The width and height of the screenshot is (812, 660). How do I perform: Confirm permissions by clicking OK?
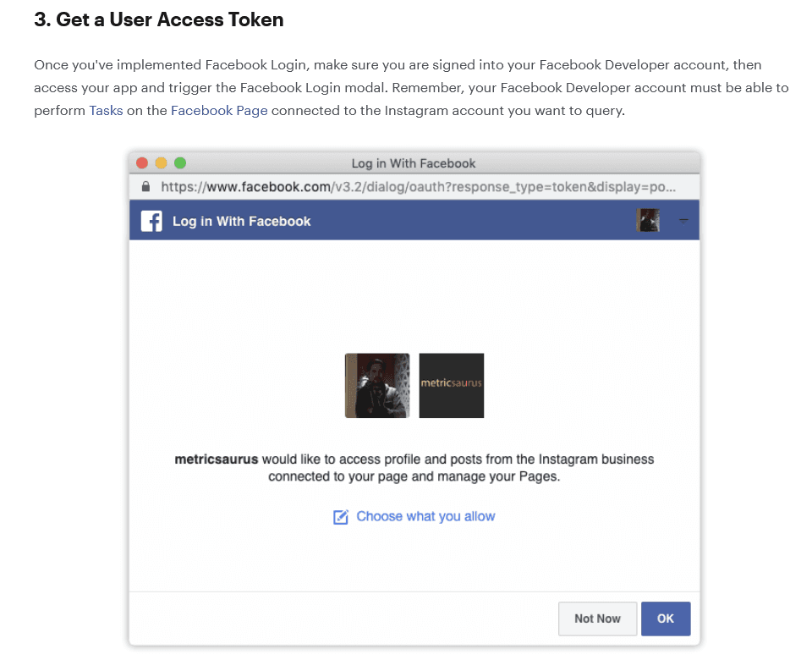(666, 619)
